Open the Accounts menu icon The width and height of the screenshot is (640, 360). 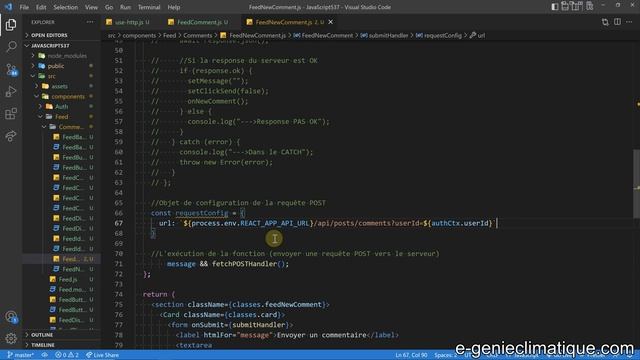pyautogui.click(x=11, y=317)
